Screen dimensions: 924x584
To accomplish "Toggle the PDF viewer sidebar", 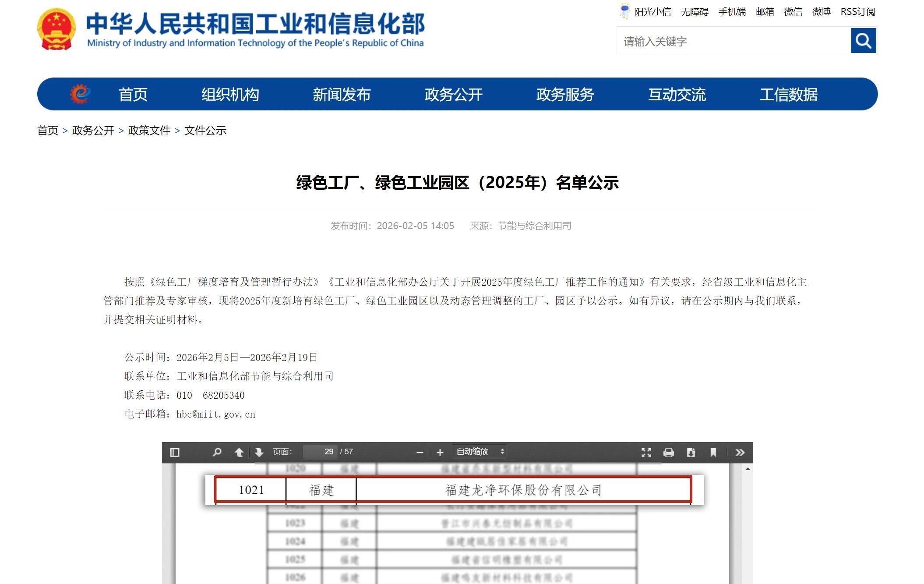I will point(175,452).
